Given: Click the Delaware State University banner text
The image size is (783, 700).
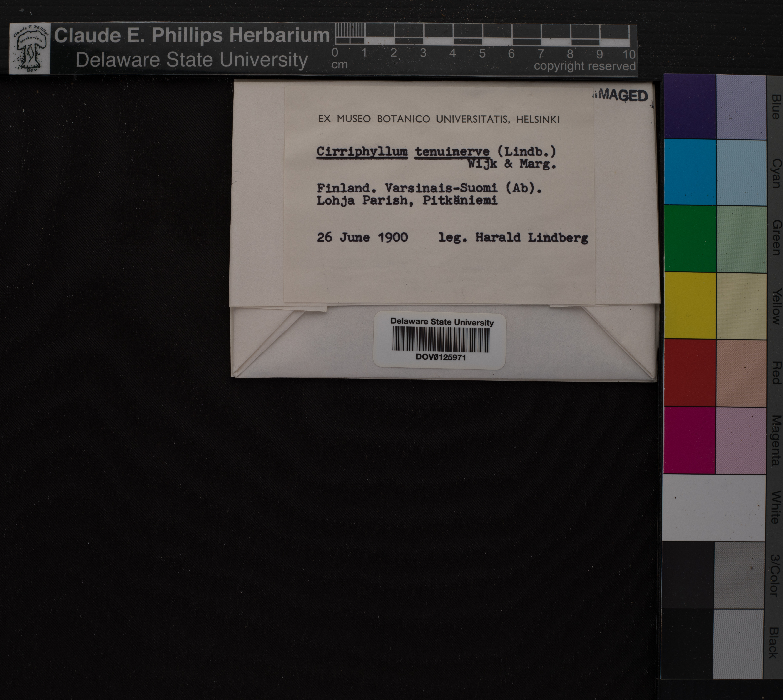Looking at the screenshot, I should tap(192, 60).
